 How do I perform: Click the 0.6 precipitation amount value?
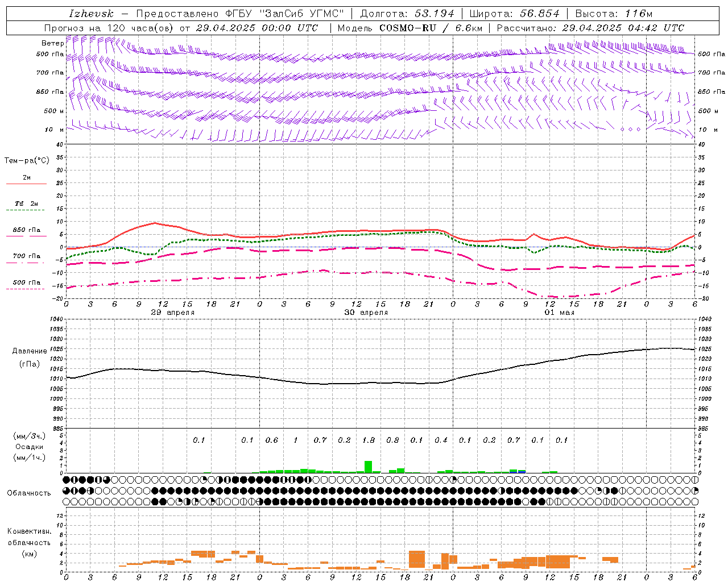pyautogui.click(x=271, y=440)
